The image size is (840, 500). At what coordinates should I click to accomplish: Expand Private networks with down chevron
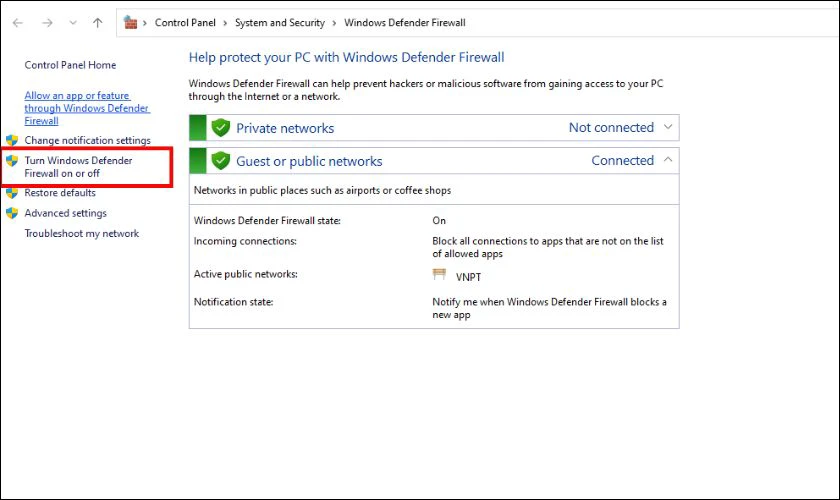[x=668, y=127]
